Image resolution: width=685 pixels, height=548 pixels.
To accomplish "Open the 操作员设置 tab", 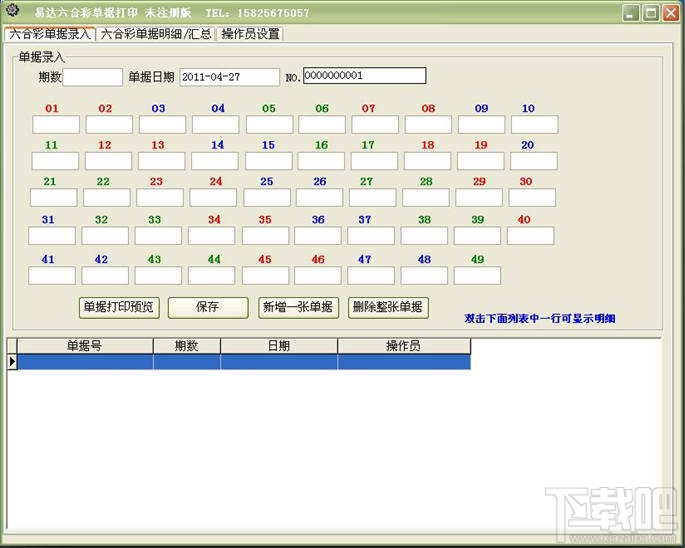I will 250,34.
